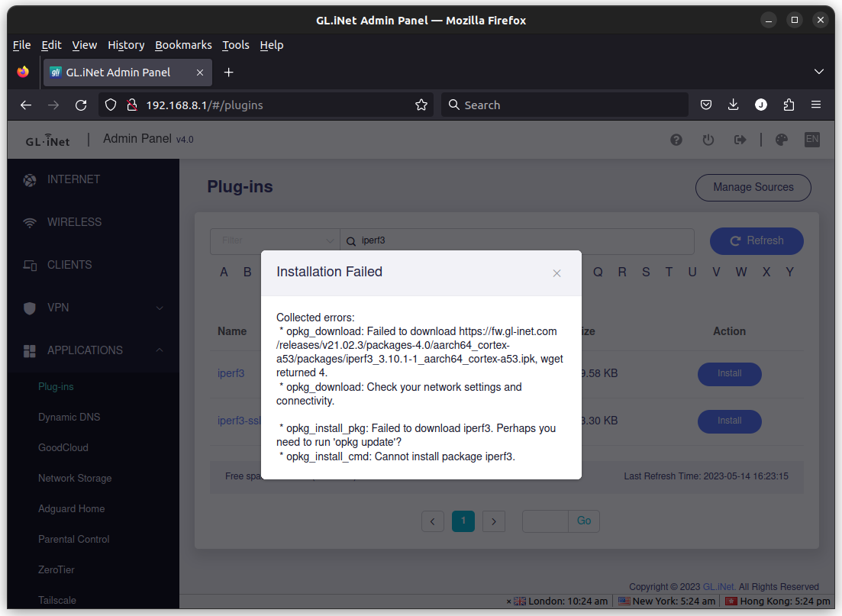Open Network Storage in the sidebar
Image resolution: width=842 pixels, height=616 pixels.
point(75,479)
